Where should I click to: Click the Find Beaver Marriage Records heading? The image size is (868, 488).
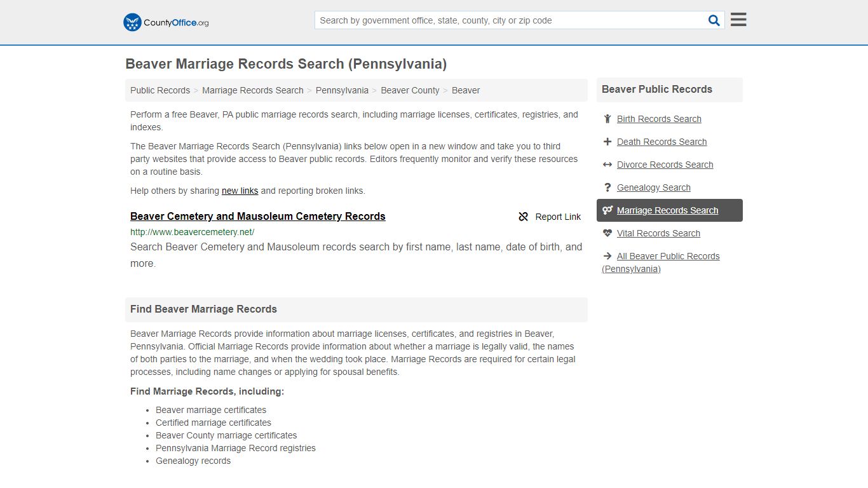203,309
